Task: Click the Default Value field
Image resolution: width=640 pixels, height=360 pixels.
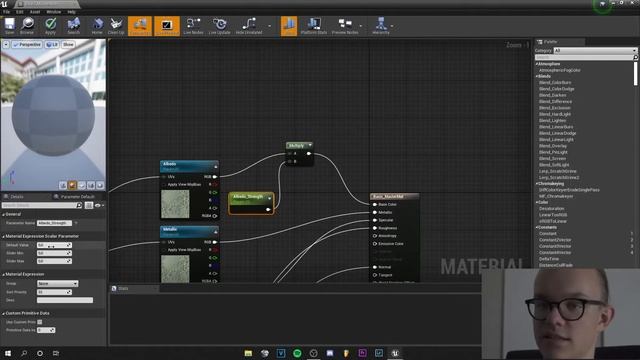Action: point(54,245)
